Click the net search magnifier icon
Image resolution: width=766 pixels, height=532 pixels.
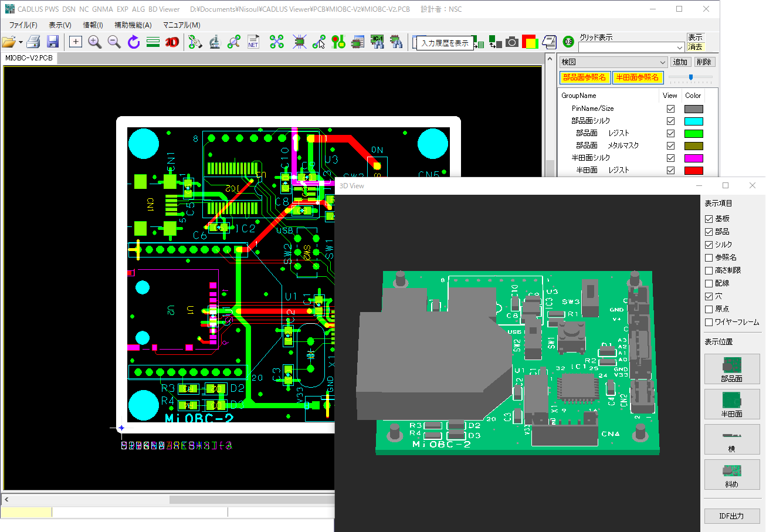pyautogui.click(x=234, y=42)
